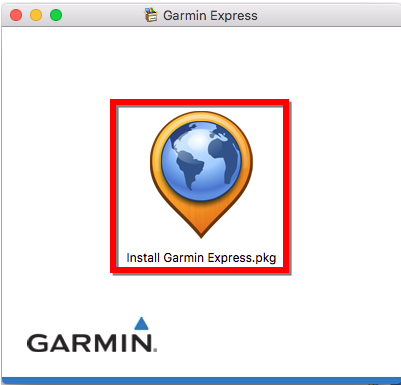Click empty title bar area right of the title
The image size is (401, 385).
tap(328, 15)
